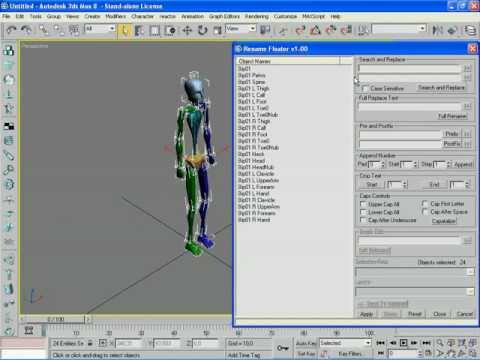Viewport: 480px width, 360px height.
Task: Open the 'Selected' key filter dropdown
Action: pos(345,343)
